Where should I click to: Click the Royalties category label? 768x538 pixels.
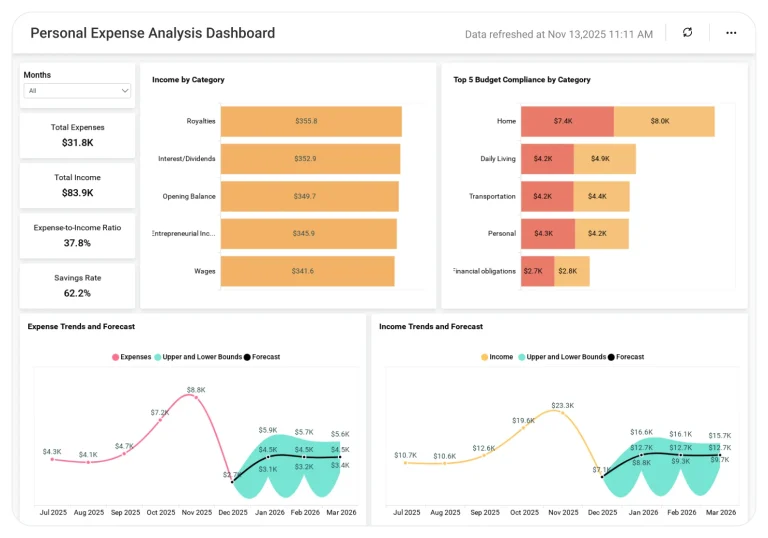pos(201,121)
